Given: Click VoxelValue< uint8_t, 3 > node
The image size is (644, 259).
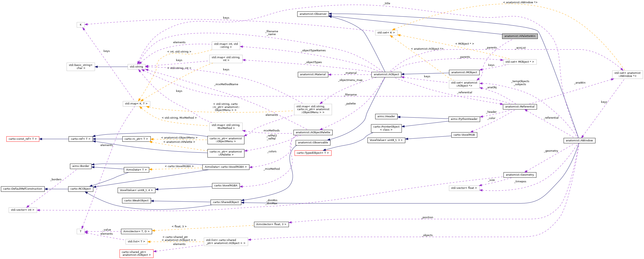Looking at the screenshot, I should [x=386, y=140].
